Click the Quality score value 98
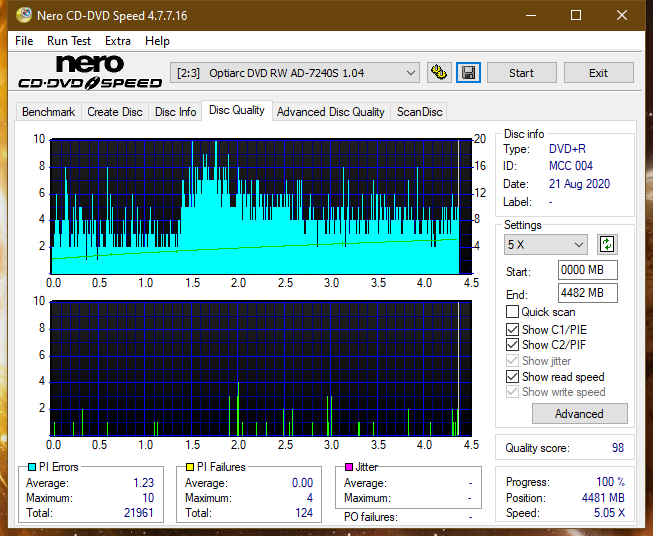 (x=618, y=448)
